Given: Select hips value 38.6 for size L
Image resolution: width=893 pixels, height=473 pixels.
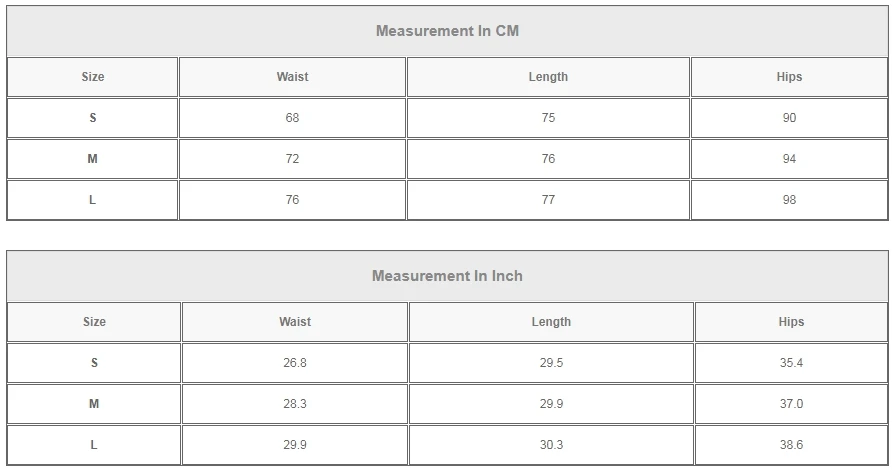Looking at the screenshot, I should (791, 445).
